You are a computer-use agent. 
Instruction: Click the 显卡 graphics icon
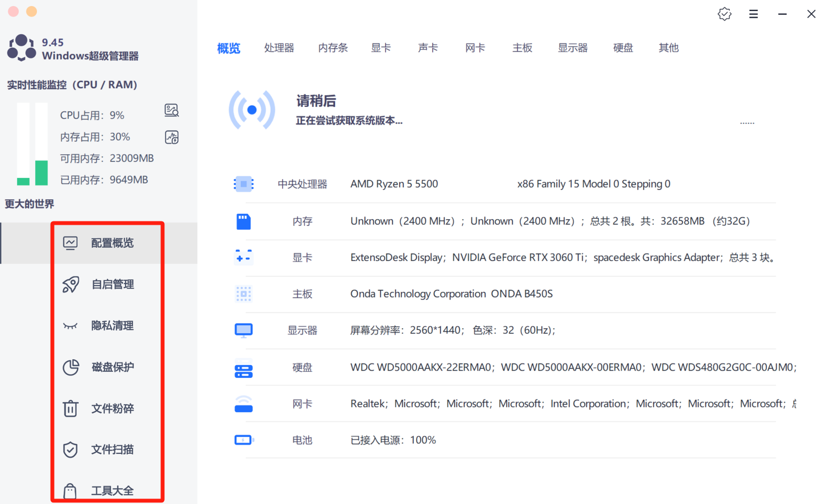[x=243, y=257]
